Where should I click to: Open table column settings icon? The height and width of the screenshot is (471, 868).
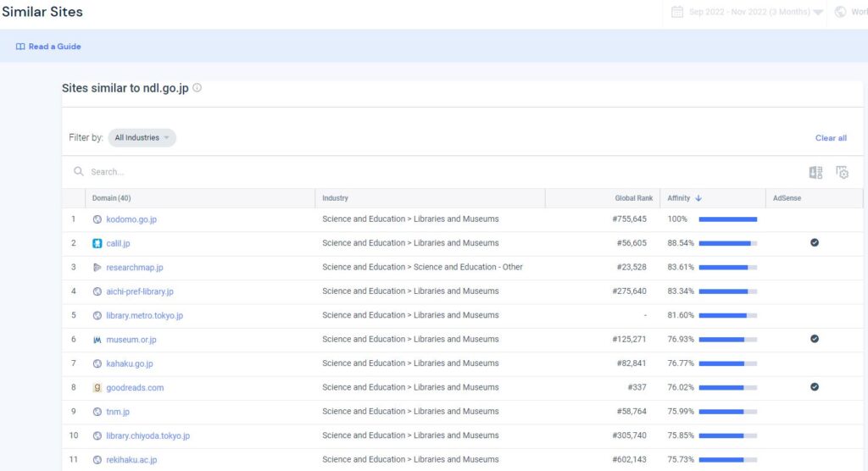[842, 173]
